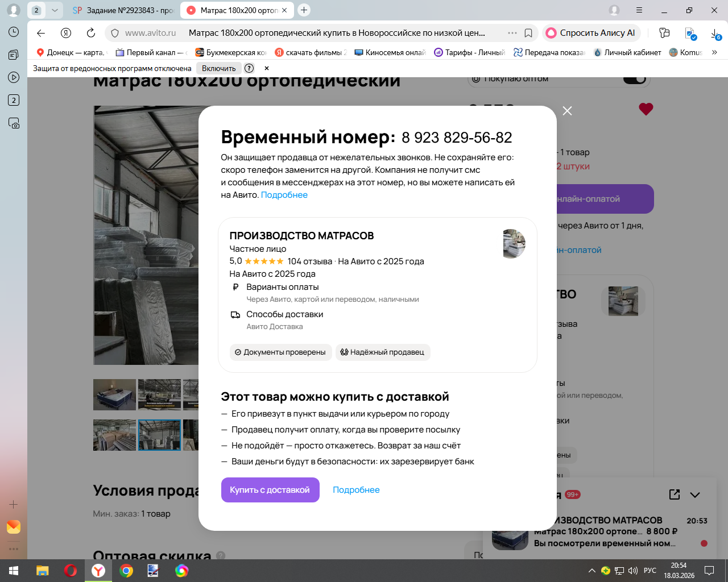Viewport: 728px width, 582px height.
Task: Open the Букмекерская bookmark
Action: pyautogui.click(x=231, y=52)
